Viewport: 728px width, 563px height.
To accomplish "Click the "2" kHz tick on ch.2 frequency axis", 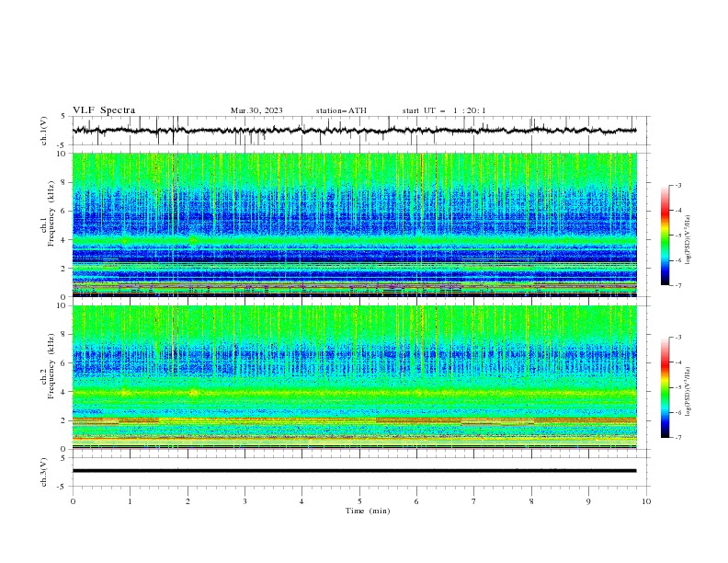I will pos(64,420).
